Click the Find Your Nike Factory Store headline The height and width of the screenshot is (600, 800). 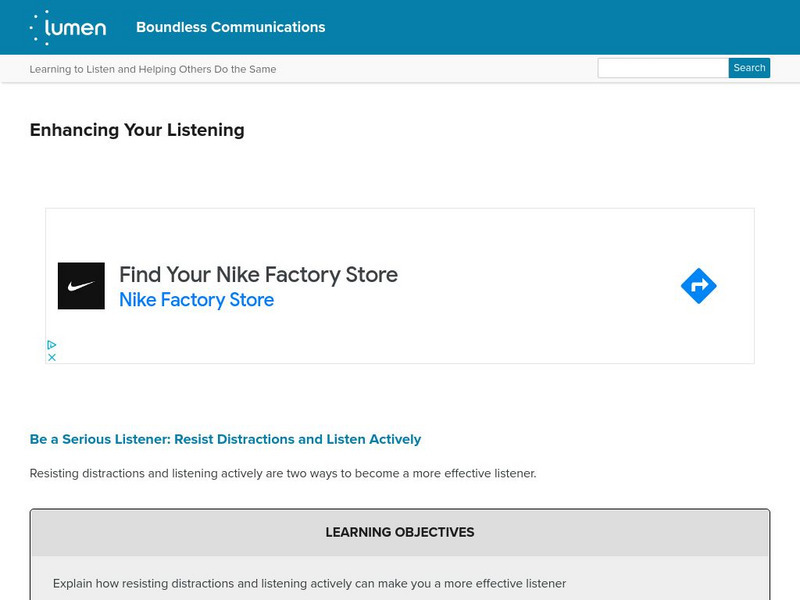[x=258, y=274]
